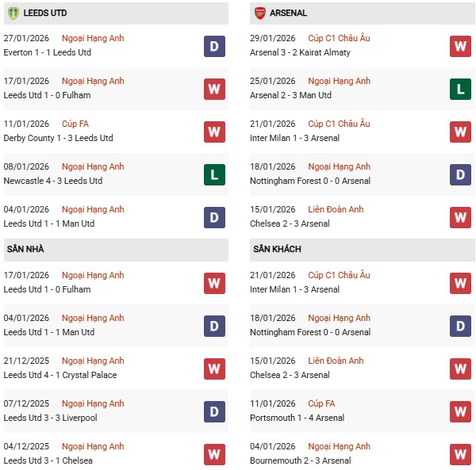476x470 pixels.
Task: Open the ARSENAL team header
Action: click(288, 13)
